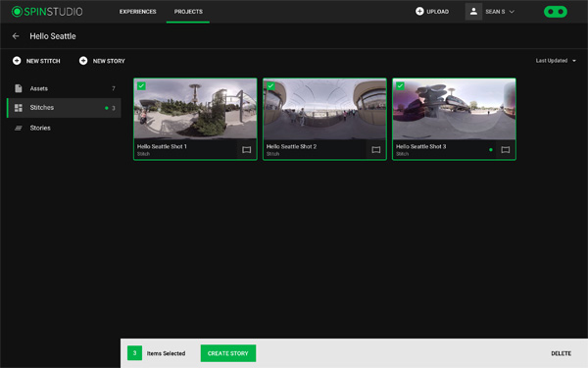Click the user avatar icon
Screen dimensions: 588x368
(473, 12)
